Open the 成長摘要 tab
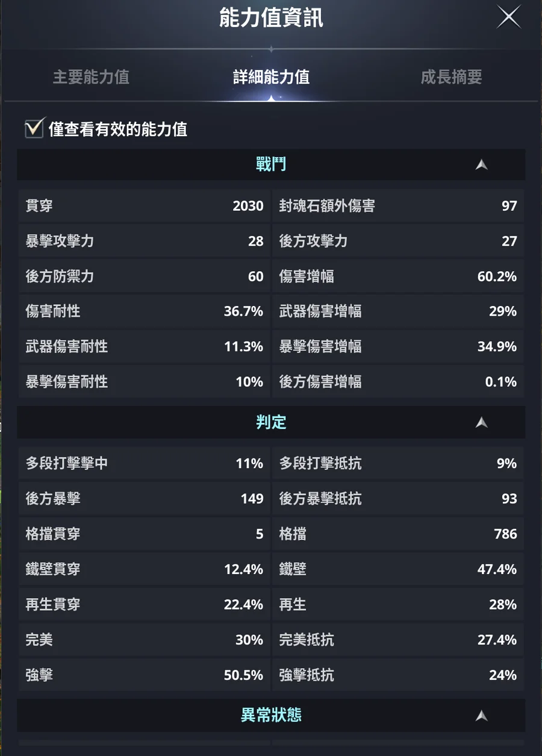 coord(451,77)
